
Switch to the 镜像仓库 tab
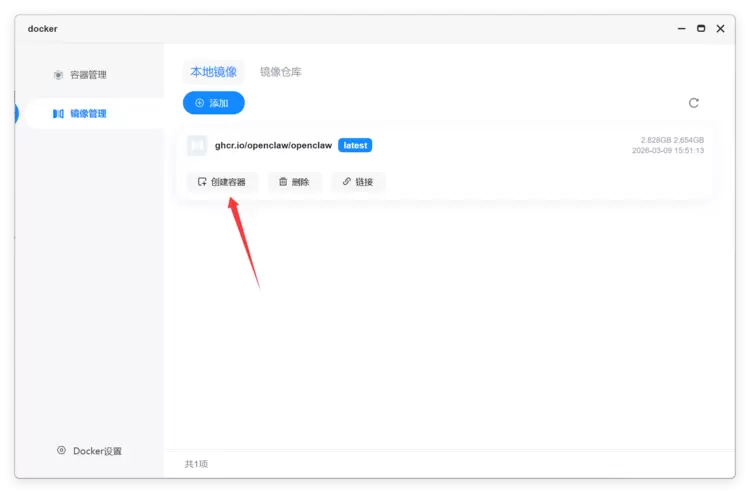280,72
